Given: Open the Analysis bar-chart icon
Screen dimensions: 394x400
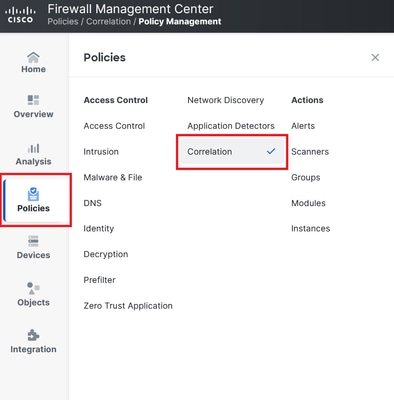Looking at the screenshot, I should click(33, 148).
